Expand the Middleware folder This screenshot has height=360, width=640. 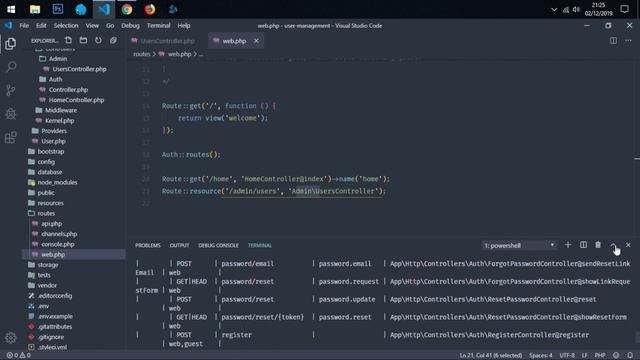pos(61,110)
